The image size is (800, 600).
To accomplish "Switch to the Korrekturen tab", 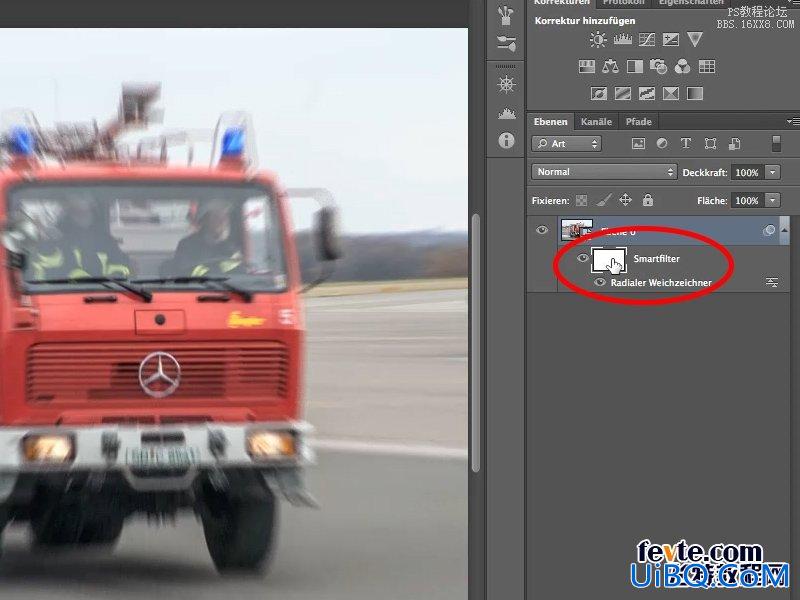I will pyautogui.click(x=561, y=3).
